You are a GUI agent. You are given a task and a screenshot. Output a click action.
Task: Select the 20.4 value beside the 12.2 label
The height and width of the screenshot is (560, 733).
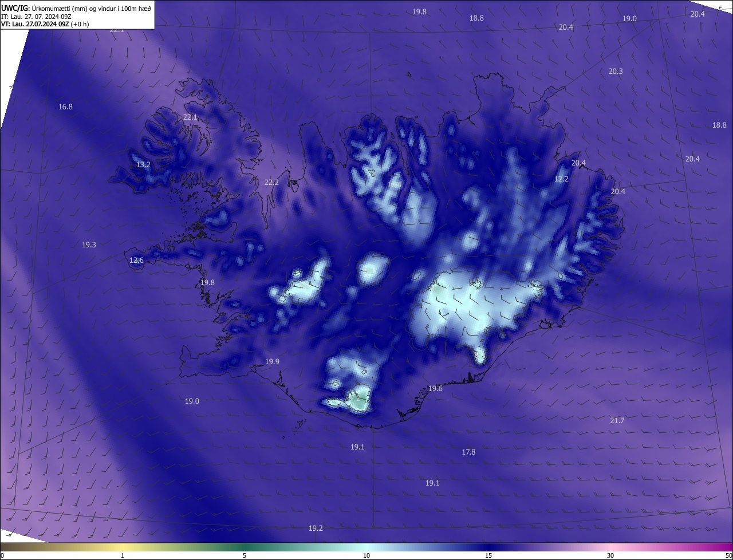click(578, 163)
